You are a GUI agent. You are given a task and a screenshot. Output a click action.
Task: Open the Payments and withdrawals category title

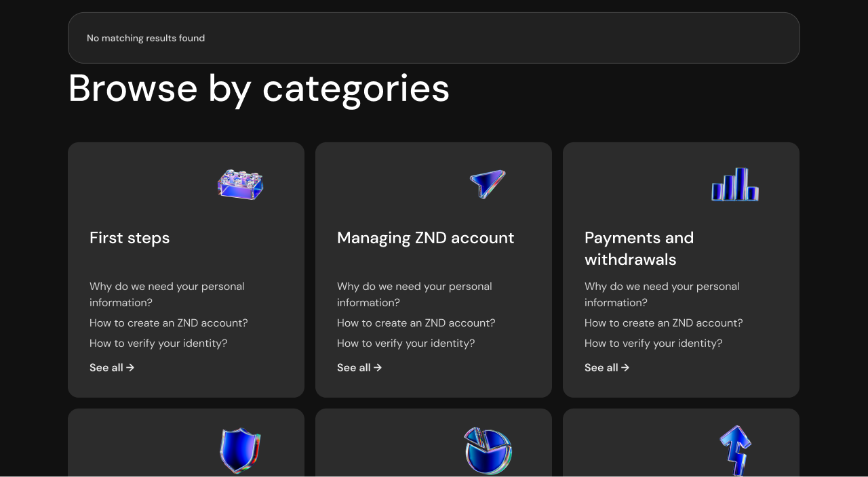[x=639, y=249]
